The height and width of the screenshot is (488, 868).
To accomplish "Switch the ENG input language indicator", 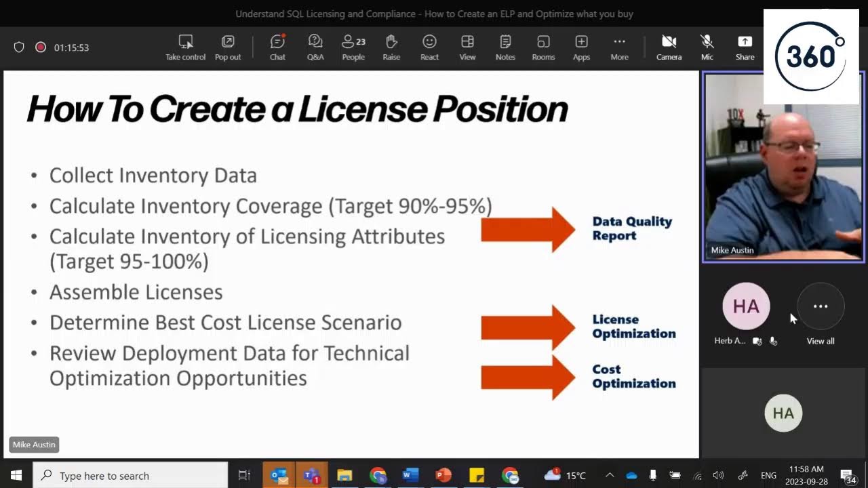I will [x=768, y=475].
